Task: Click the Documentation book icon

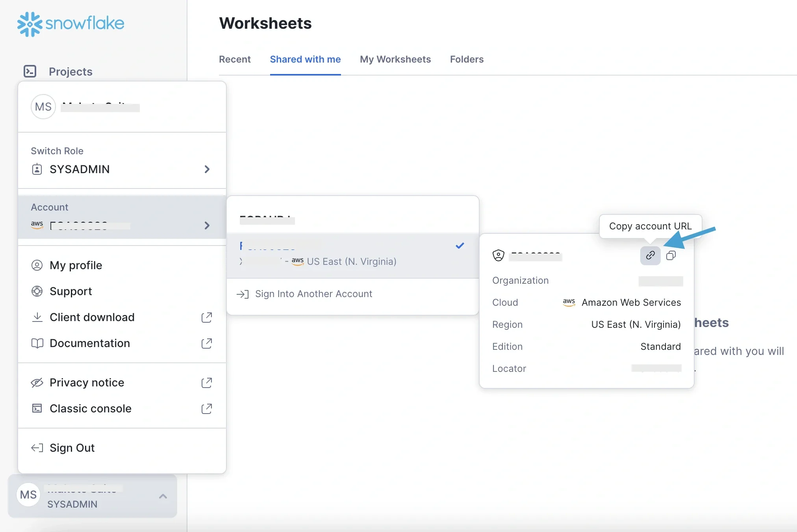Action: [x=37, y=343]
